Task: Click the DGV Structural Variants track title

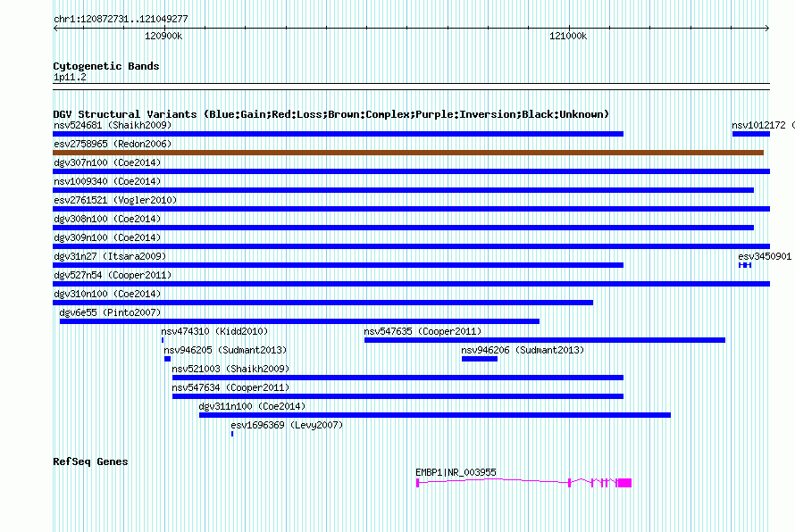Action: tap(331, 114)
